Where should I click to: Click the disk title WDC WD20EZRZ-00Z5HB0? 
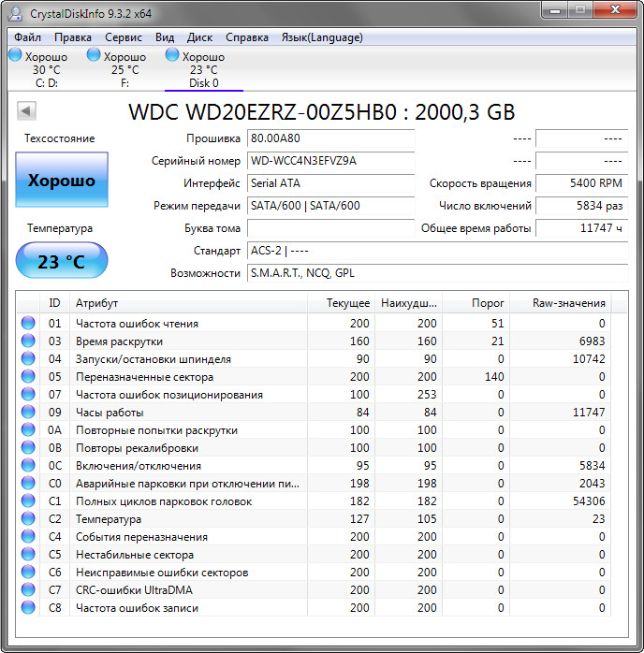coord(322,111)
